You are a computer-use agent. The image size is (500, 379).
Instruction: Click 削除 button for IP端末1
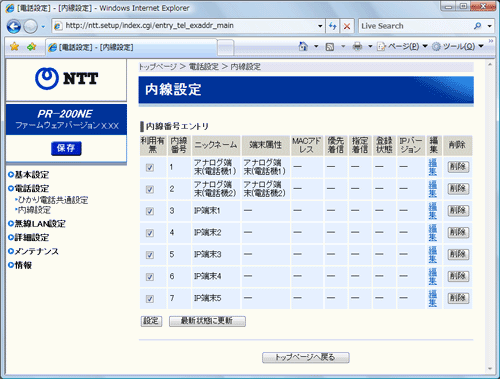pyautogui.click(x=458, y=210)
